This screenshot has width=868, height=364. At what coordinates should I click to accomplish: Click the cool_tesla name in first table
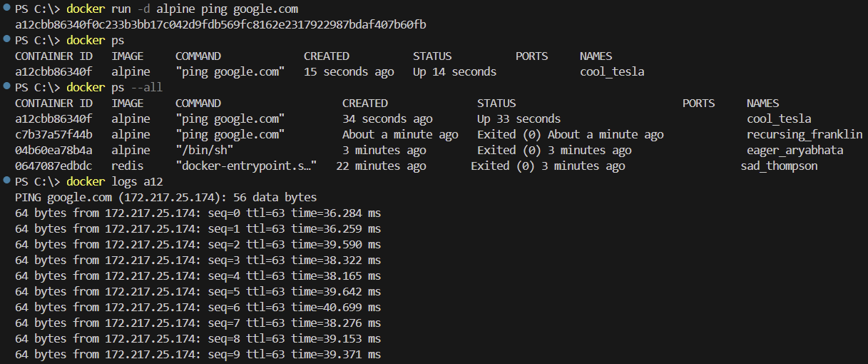click(612, 72)
